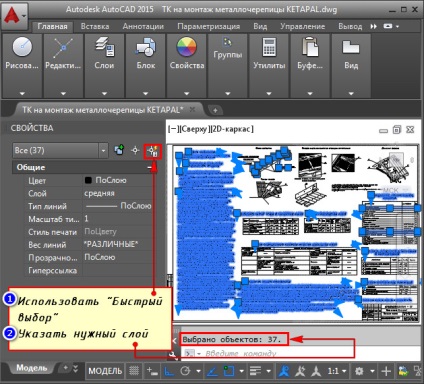This screenshot has width=424, height=384.
Task: Click the Select Objects crosshair icon
Action: 135,150
